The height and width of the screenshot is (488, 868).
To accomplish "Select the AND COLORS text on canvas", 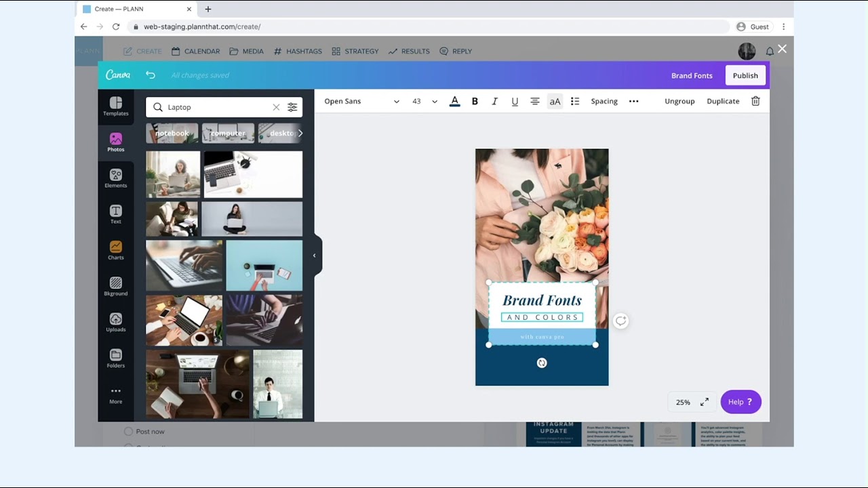I will pos(542,317).
